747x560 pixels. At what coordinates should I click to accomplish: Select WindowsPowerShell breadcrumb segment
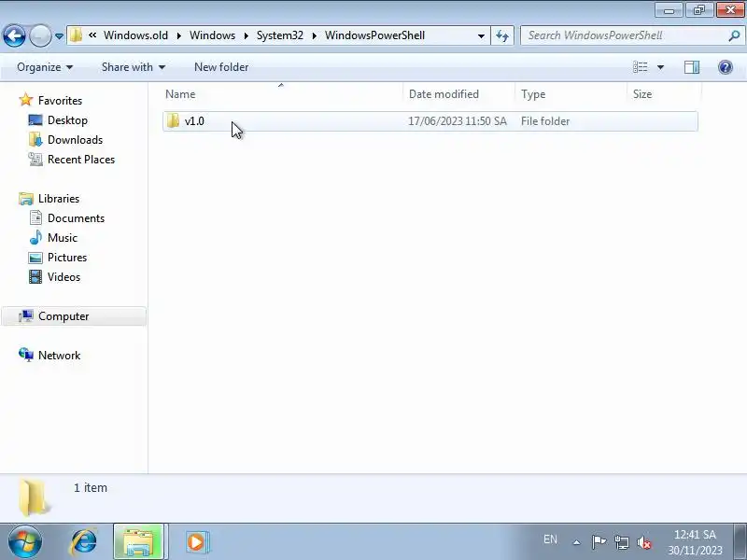(x=375, y=35)
